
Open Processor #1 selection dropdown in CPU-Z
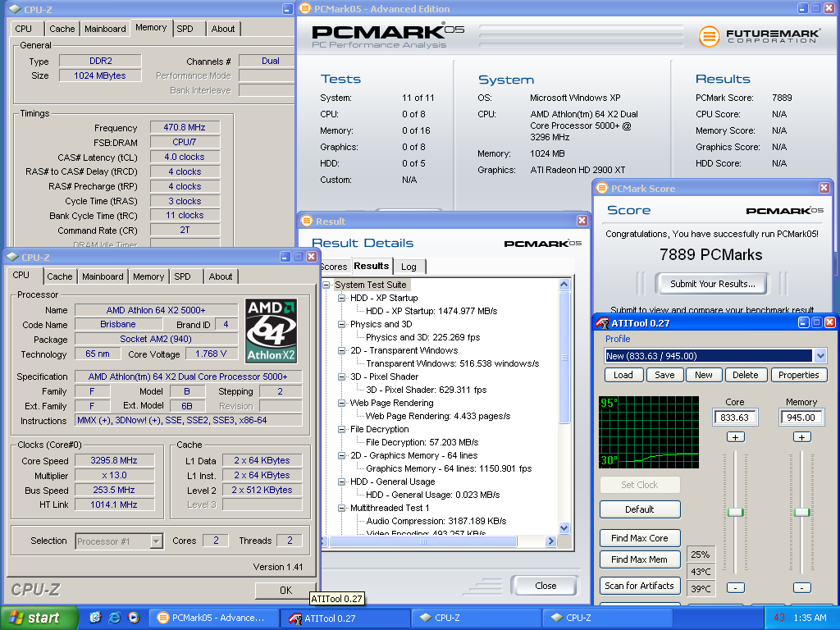coord(156,541)
